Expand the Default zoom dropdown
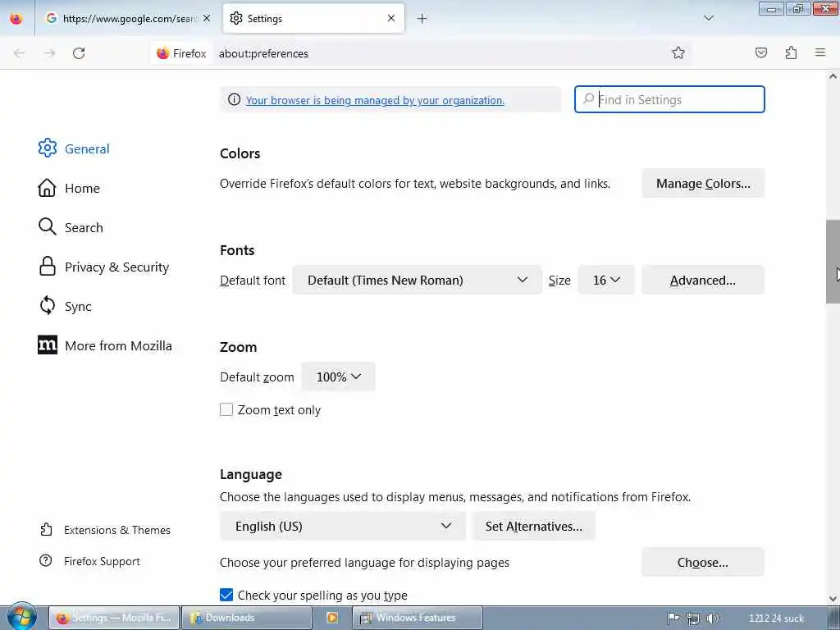Screen dimensions: 840x630 [338, 377]
